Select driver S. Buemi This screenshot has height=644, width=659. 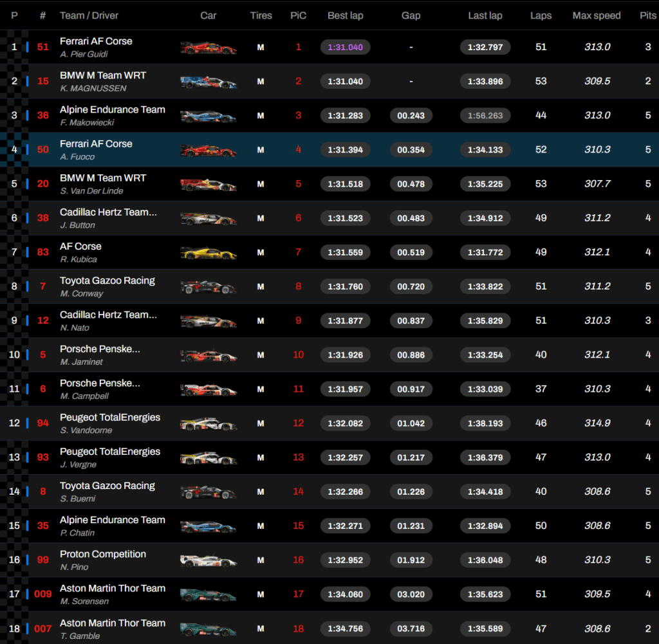tap(78, 499)
